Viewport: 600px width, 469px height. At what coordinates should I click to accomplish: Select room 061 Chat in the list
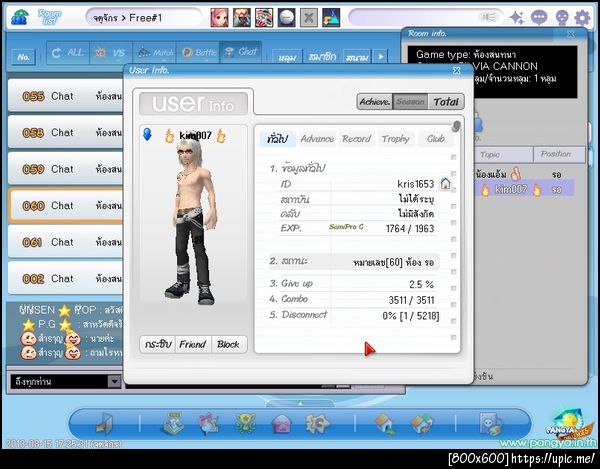tap(65, 242)
